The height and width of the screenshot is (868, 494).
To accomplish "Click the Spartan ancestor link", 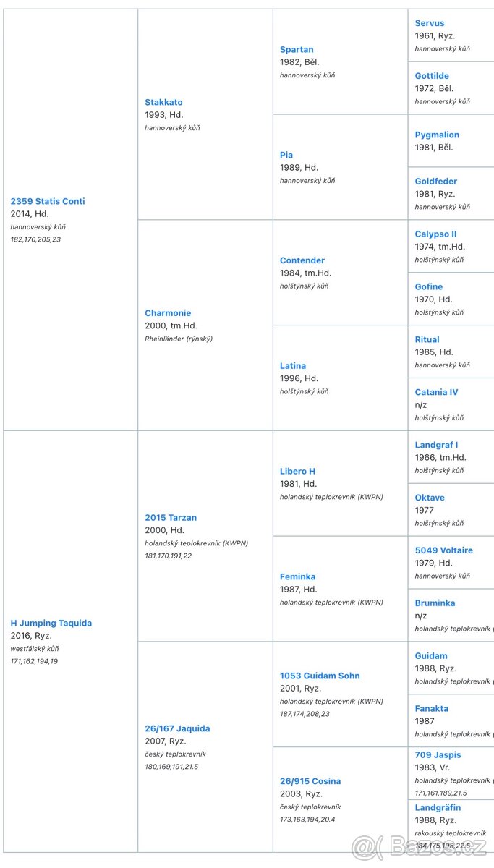I will [x=297, y=50].
